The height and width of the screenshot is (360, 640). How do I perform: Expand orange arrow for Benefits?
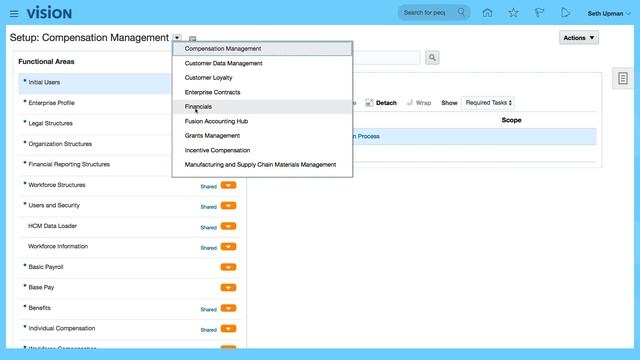[229, 308]
